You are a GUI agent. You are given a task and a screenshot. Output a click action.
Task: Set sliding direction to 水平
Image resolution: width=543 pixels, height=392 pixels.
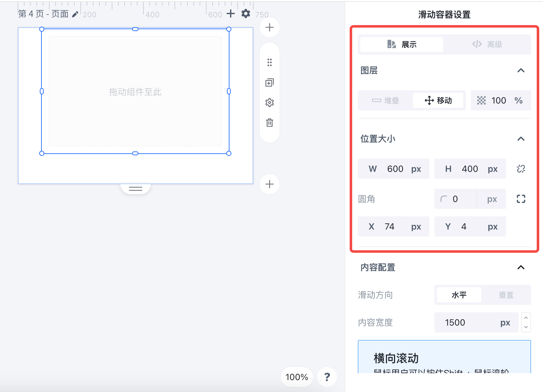pos(459,295)
